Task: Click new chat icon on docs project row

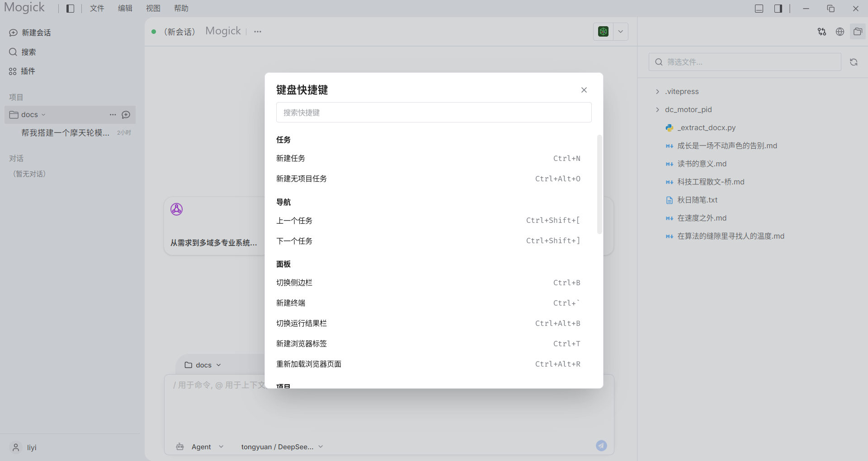Action: click(126, 115)
